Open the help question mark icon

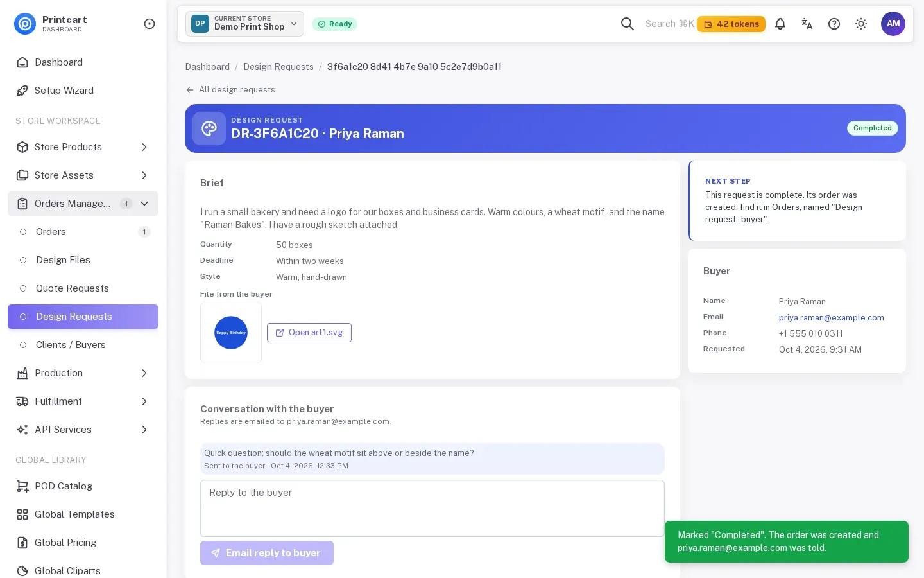click(x=834, y=24)
